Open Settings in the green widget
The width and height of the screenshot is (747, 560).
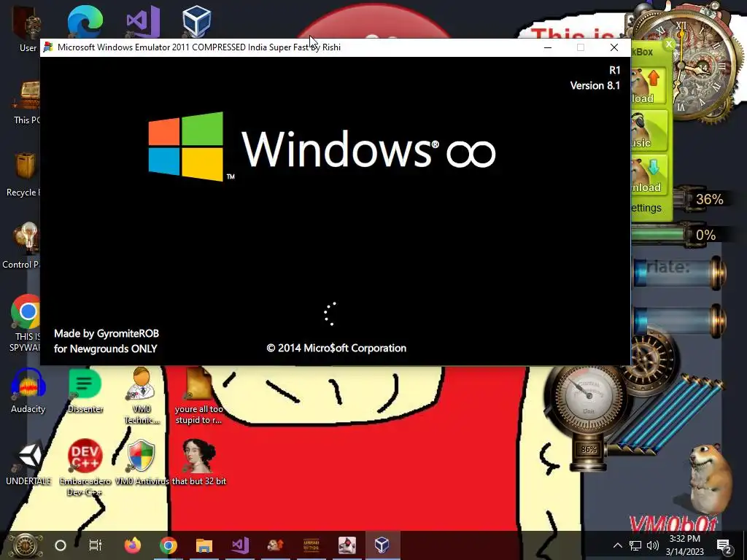click(646, 208)
